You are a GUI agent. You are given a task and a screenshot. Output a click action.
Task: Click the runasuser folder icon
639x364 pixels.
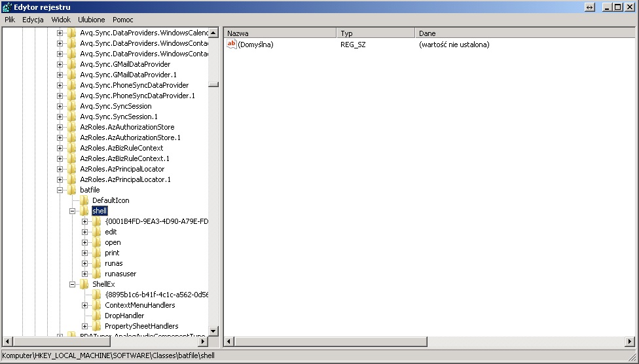click(x=96, y=274)
